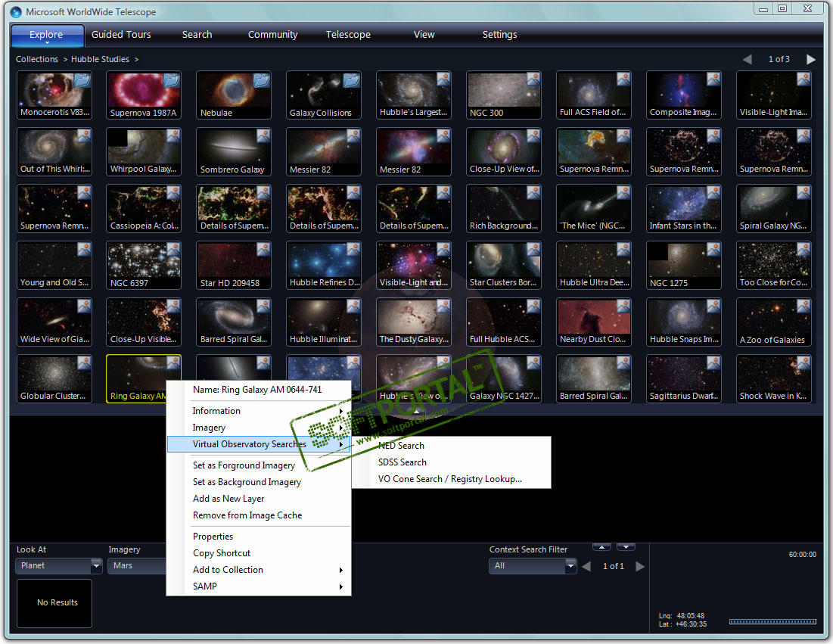This screenshot has height=644, width=833.
Task: Choose Copy Shortcut menu entry
Action: pyautogui.click(x=259, y=553)
